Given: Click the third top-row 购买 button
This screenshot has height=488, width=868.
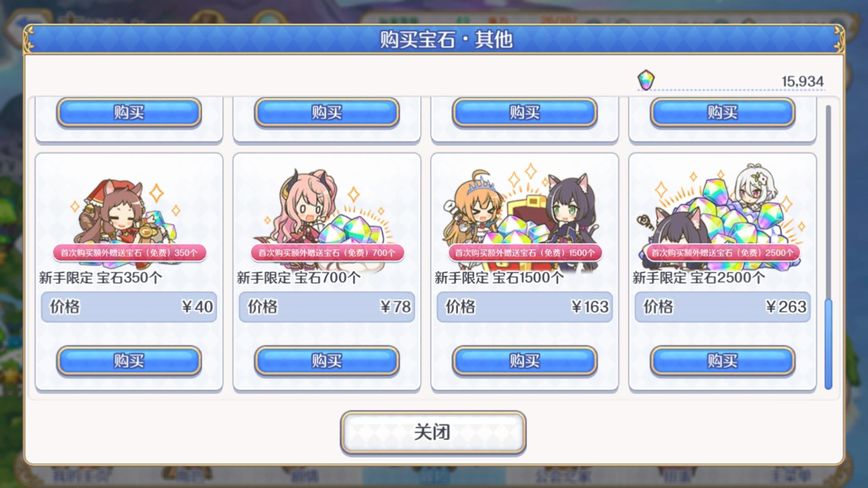Looking at the screenshot, I should pyautogui.click(x=524, y=112).
